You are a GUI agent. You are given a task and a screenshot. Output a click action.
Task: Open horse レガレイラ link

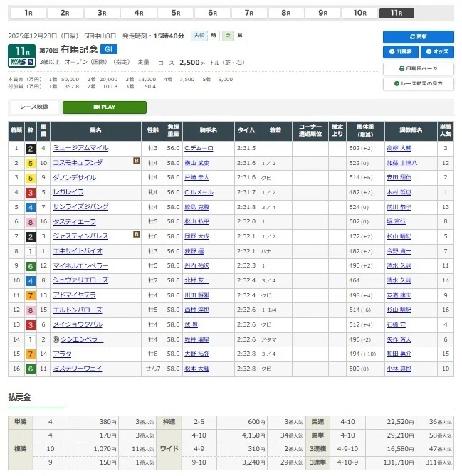[68, 192]
